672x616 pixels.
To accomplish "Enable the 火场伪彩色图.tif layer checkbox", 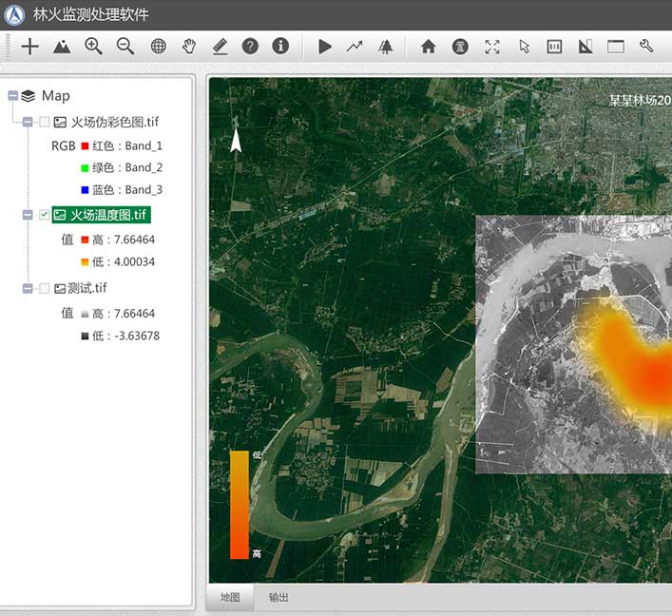I will pos(44,123).
